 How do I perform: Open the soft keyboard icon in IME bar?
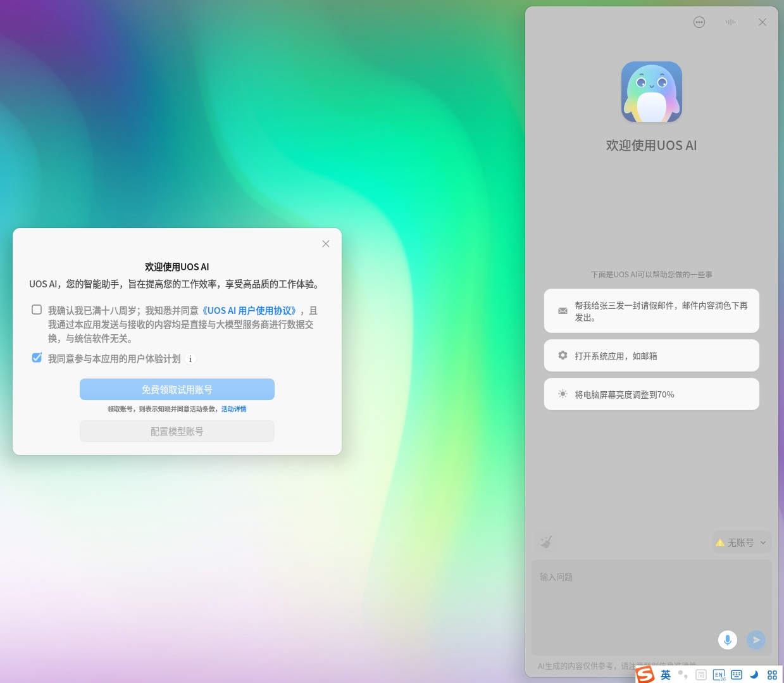click(737, 675)
